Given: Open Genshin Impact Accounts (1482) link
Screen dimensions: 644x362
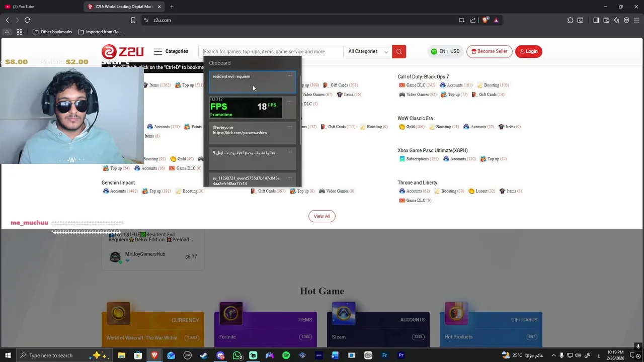Looking at the screenshot, I should point(120,191).
